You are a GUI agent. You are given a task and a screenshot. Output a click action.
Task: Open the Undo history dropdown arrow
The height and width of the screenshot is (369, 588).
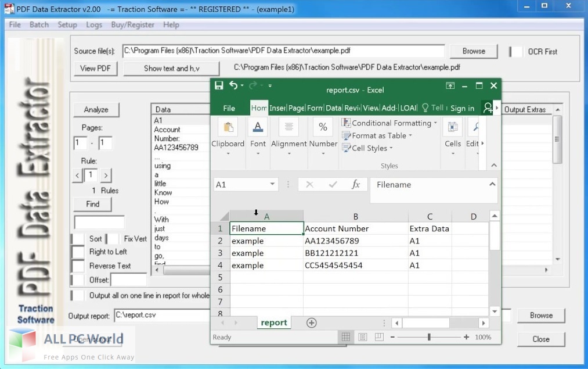(x=242, y=85)
